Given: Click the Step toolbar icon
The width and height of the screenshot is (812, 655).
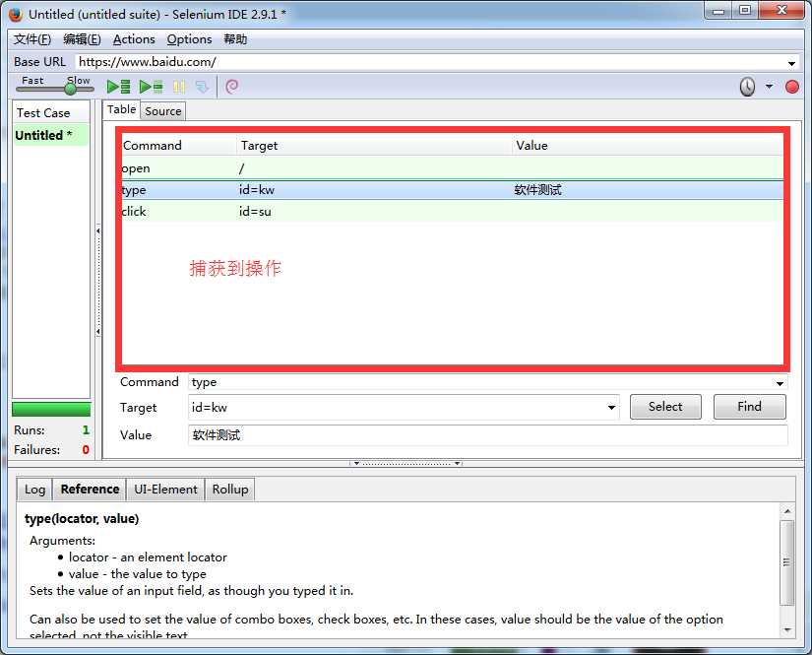Looking at the screenshot, I should 202,87.
